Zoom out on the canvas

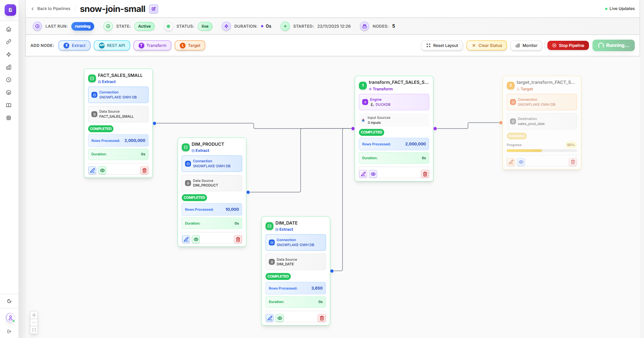34,322
